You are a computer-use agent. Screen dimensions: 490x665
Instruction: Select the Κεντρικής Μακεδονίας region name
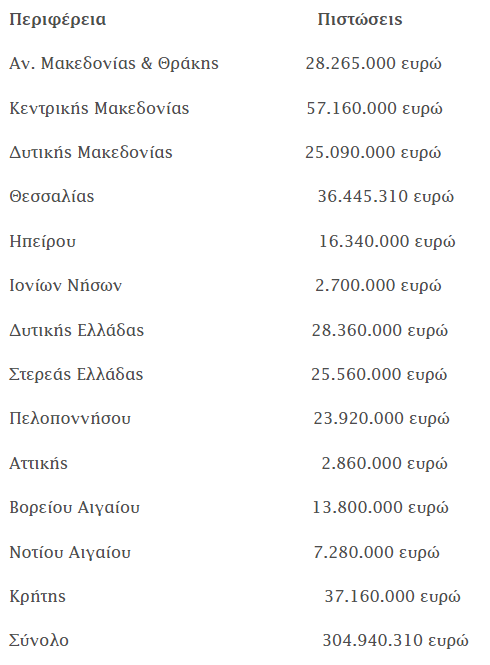point(99,109)
